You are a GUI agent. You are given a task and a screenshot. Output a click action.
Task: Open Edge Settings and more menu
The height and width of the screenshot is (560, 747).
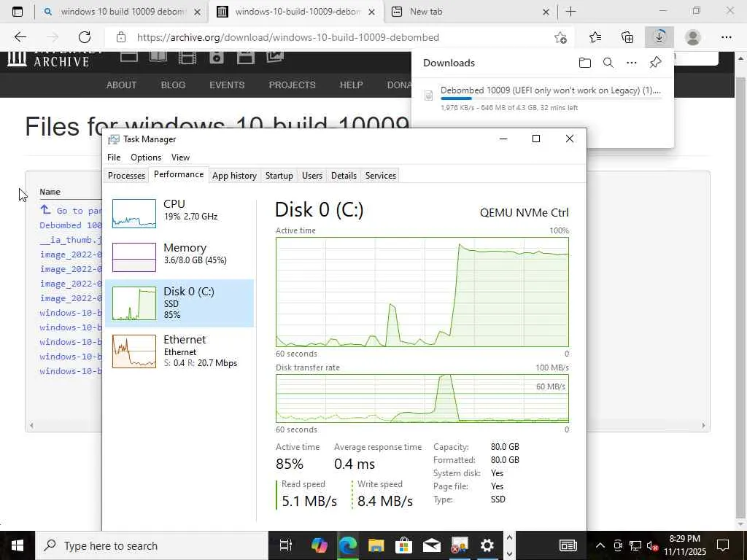coord(726,37)
